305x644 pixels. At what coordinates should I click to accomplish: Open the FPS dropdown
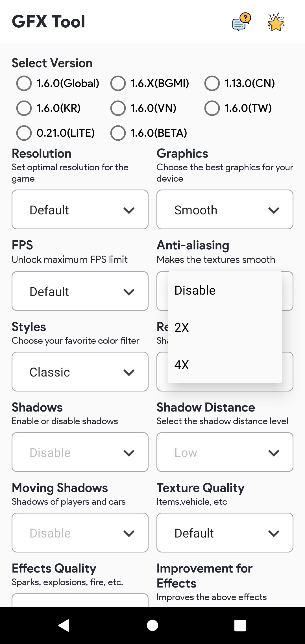coord(80,291)
